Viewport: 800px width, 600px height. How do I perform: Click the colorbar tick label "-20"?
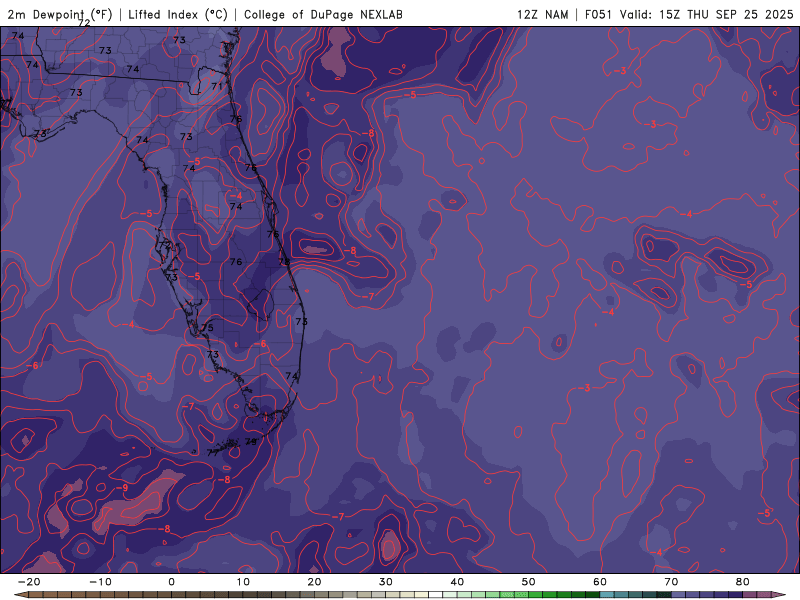click(x=29, y=581)
